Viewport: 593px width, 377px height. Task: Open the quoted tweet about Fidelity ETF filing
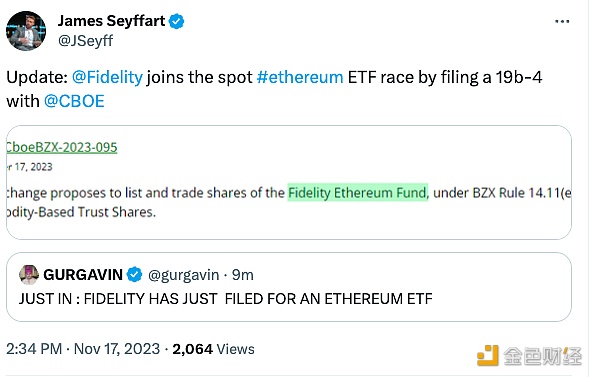(x=289, y=287)
